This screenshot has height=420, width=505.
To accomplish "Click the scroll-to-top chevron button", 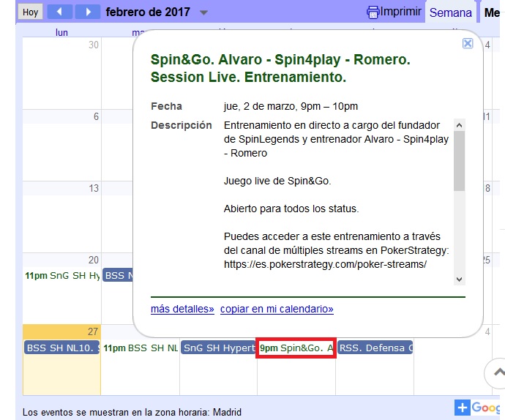I will click(x=496, y=373).
